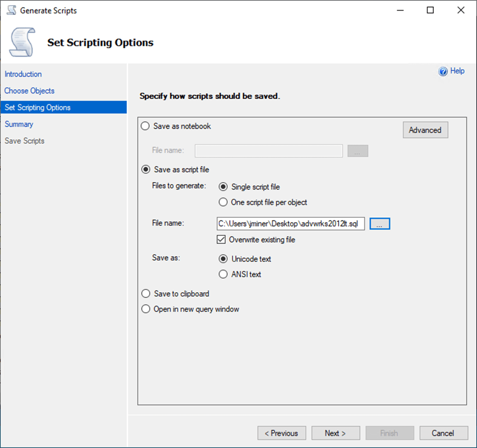Select the Save as script file option
The image size is (477, 448).
coord(146,170)
